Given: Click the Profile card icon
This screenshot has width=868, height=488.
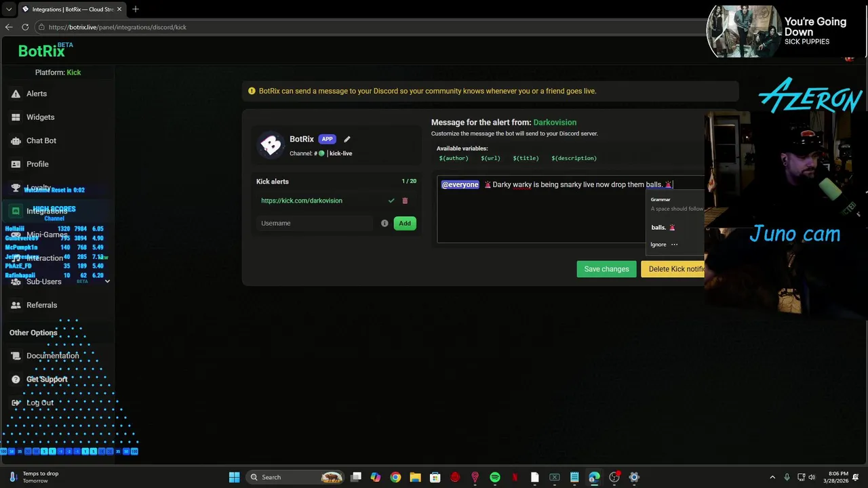Looking at the screenshot, I should (x=16, y=164).
